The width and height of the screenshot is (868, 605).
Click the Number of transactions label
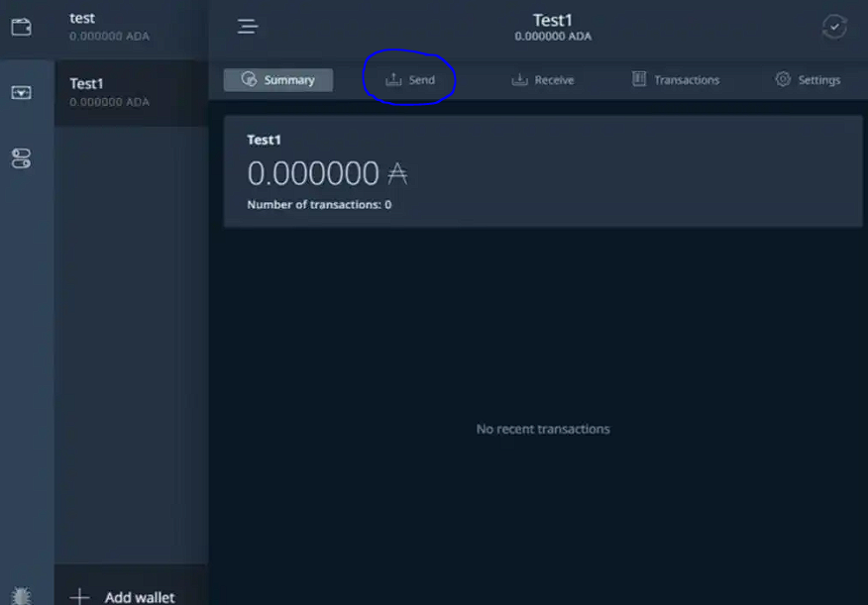[x=319, y=205]
